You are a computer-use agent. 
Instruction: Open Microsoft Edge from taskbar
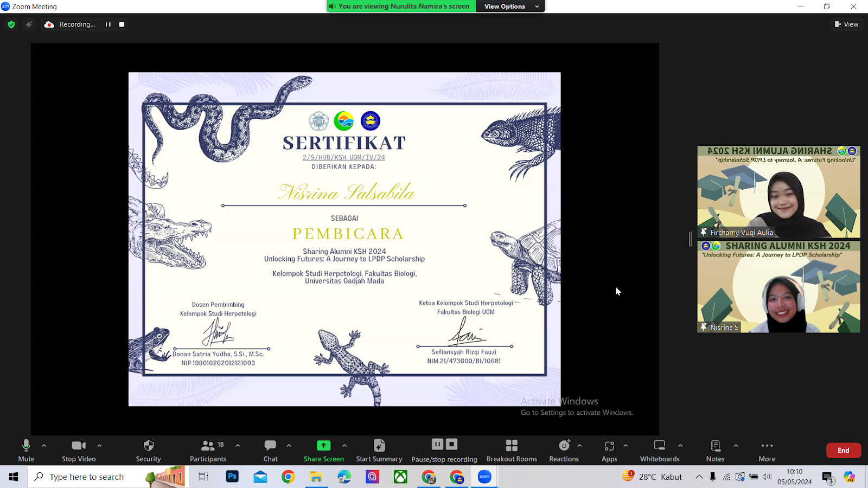[344, 477]
